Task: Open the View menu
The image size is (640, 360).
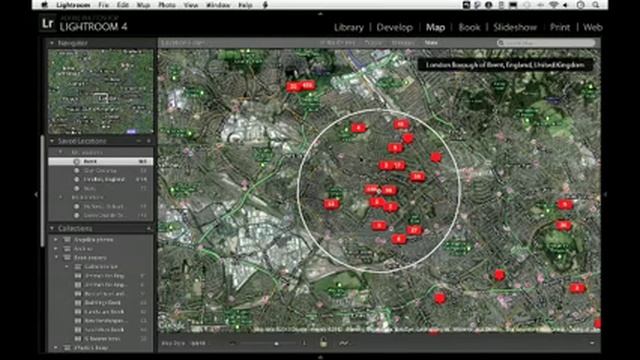Action: (x=191, y=5)
